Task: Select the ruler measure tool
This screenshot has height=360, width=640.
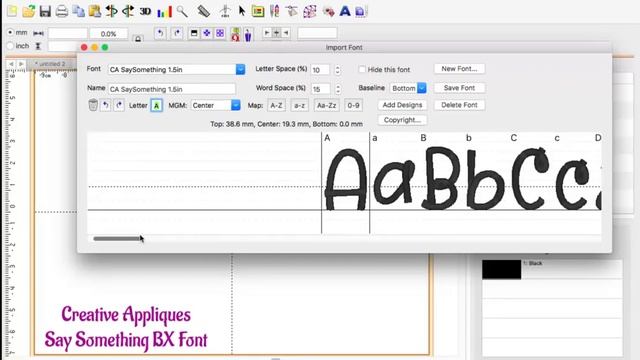Action: [x=203, y=11]
